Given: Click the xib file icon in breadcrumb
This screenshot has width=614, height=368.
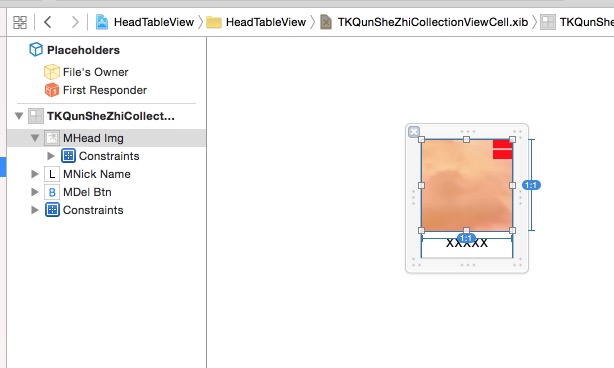Looking at the screenshot, I should [326, 22].
